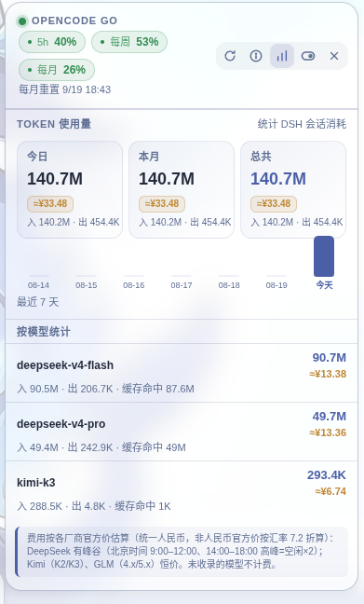Click the refresh usage icon
Screen dimensions: 364x604
(x=230, y=56)
